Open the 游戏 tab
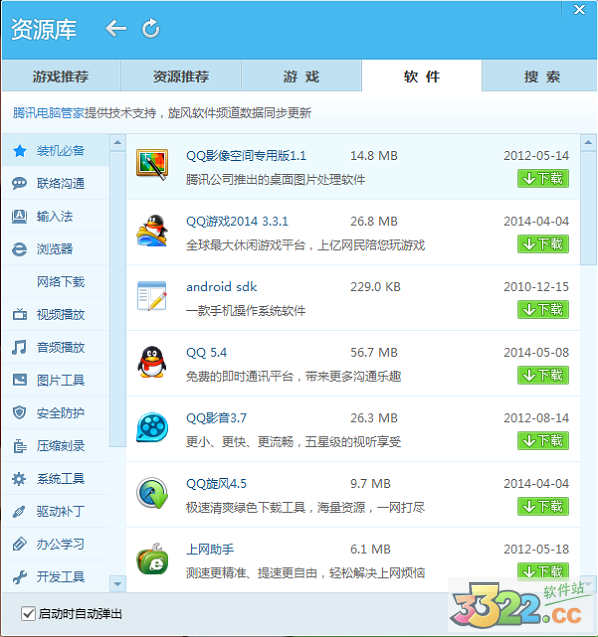 [x=301, y=76]
